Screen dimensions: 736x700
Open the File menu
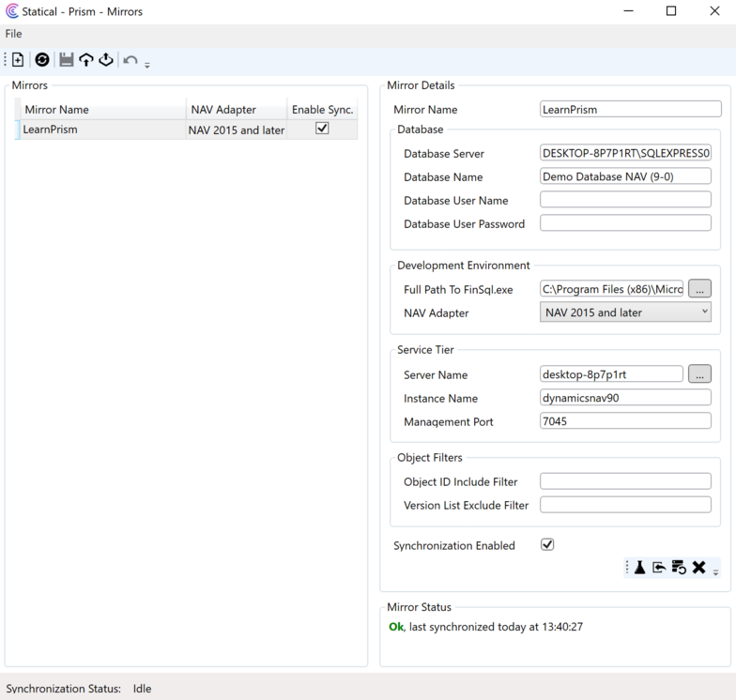(13, 34)
